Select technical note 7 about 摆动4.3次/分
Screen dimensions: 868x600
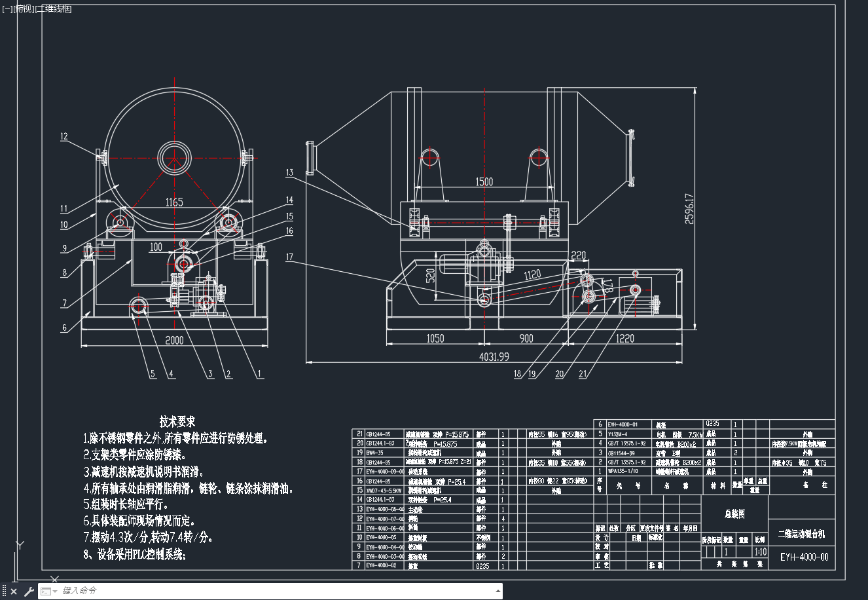(149, 537)
